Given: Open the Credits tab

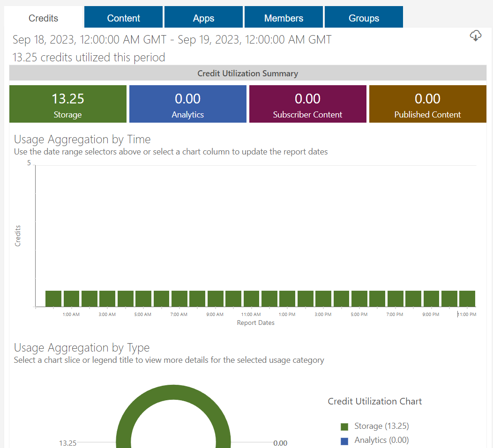Looking at the screenshot, I should [44, 17].
